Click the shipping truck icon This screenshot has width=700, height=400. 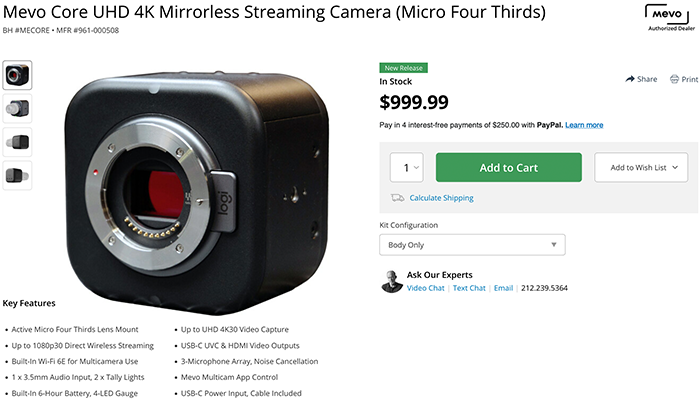pos(397,198)
